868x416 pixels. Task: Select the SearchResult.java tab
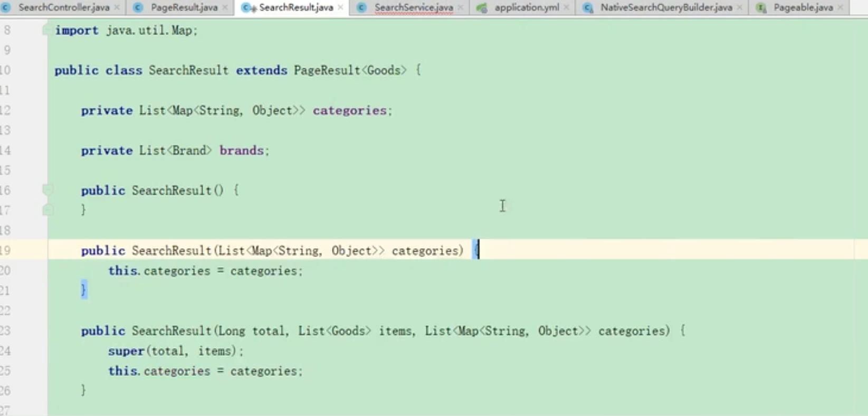click(296, 7)
